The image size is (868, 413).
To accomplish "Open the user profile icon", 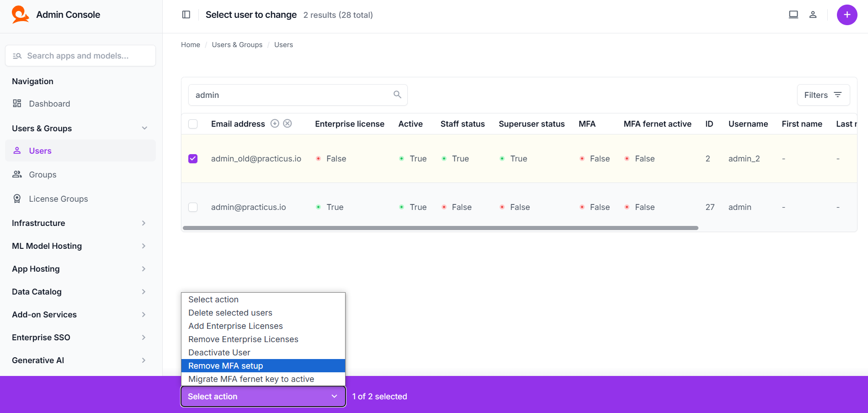I will 813,15.
